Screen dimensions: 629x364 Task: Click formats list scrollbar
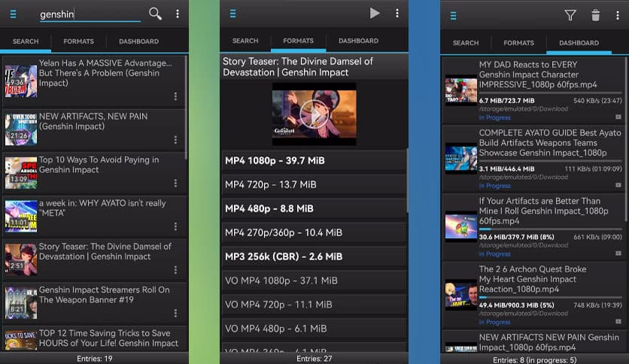click(407, 180)
